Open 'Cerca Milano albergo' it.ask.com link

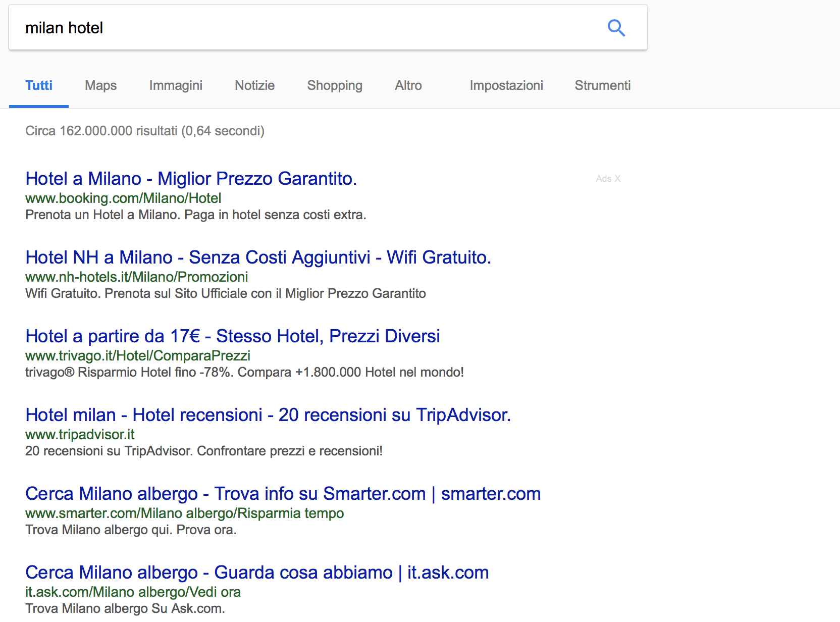tap(257, 573)
